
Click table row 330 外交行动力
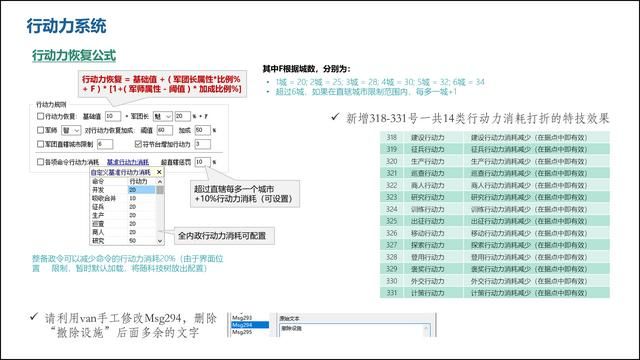coord(495,281)
